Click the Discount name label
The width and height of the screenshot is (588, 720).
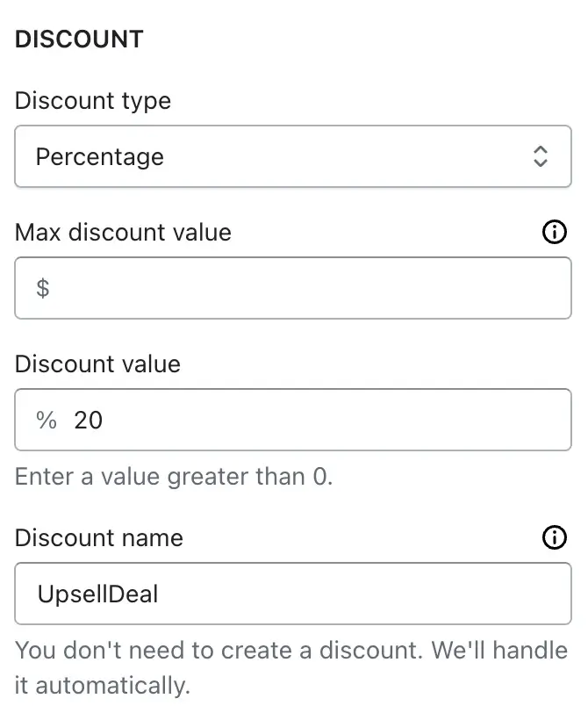[98, 537]
